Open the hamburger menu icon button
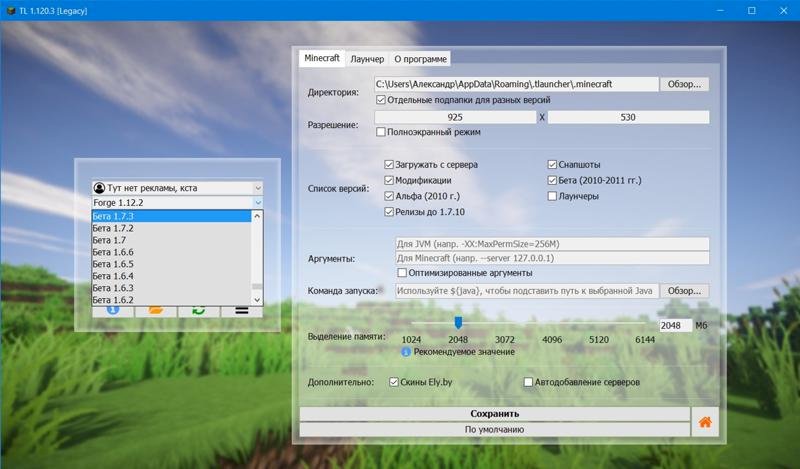 tap(241, 311)
